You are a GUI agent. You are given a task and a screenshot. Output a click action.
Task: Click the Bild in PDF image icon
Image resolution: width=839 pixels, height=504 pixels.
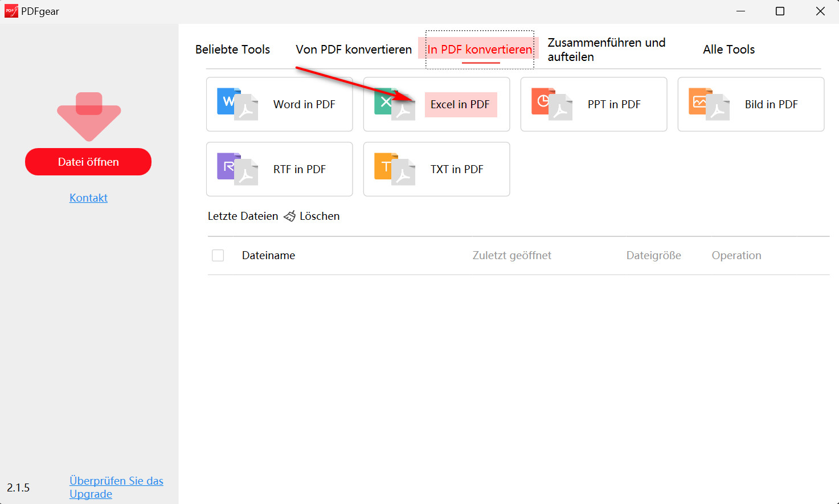[x=709, y=104]
